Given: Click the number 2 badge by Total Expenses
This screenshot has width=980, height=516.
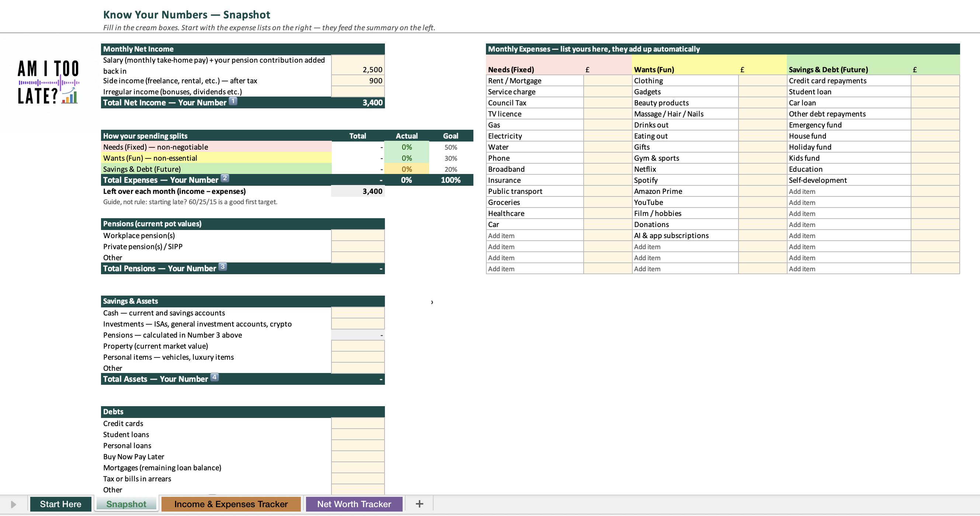Looking at the screenshot, I should [x=225, y=178].
